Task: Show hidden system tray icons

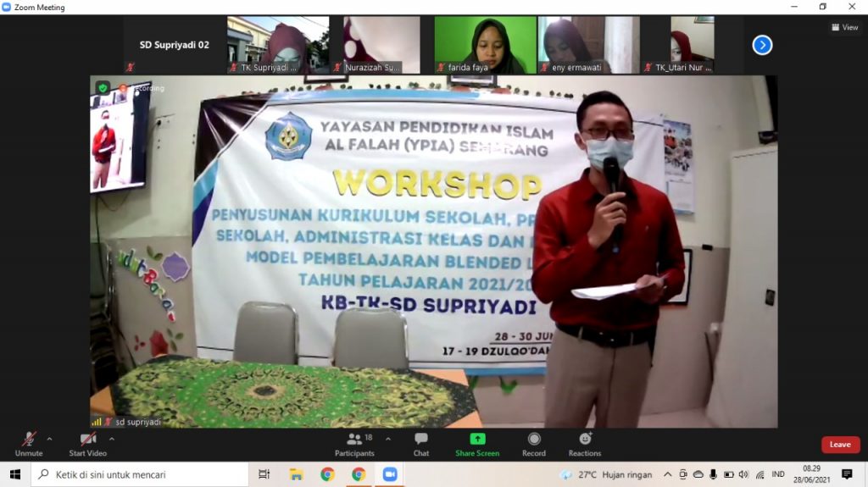Action: pos(668,474)
